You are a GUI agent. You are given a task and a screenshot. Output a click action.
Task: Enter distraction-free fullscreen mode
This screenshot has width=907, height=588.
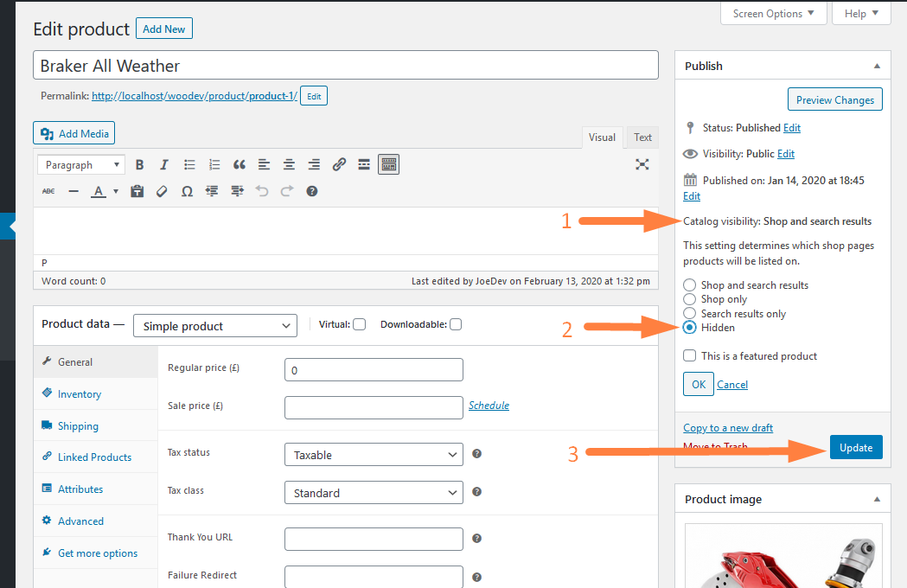coord(642,164)
